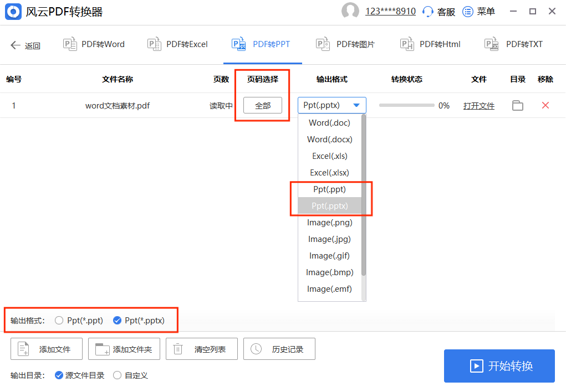Screen dimensions: 566x392
Task: Click 返回 text label
Action: tap(33, 46)
